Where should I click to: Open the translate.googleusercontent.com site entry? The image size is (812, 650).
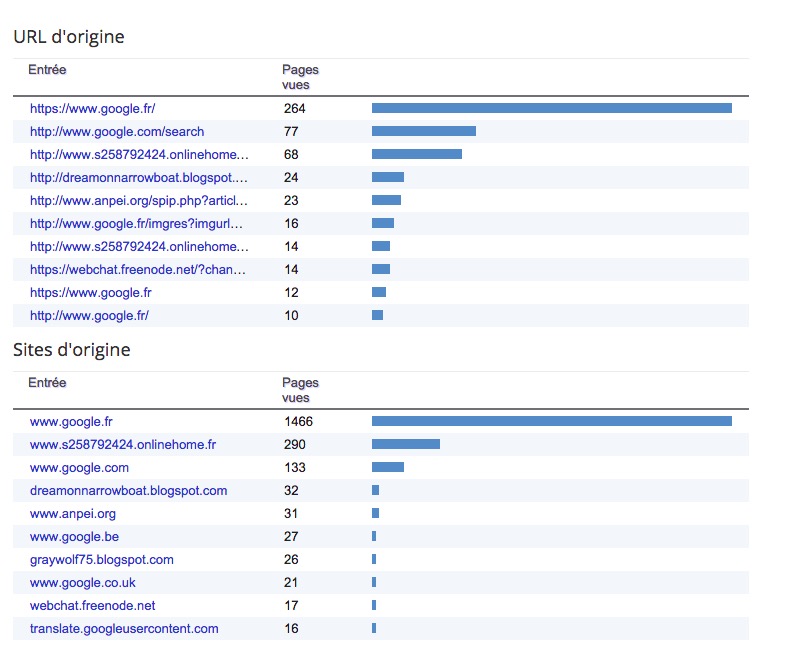point(124,629)
